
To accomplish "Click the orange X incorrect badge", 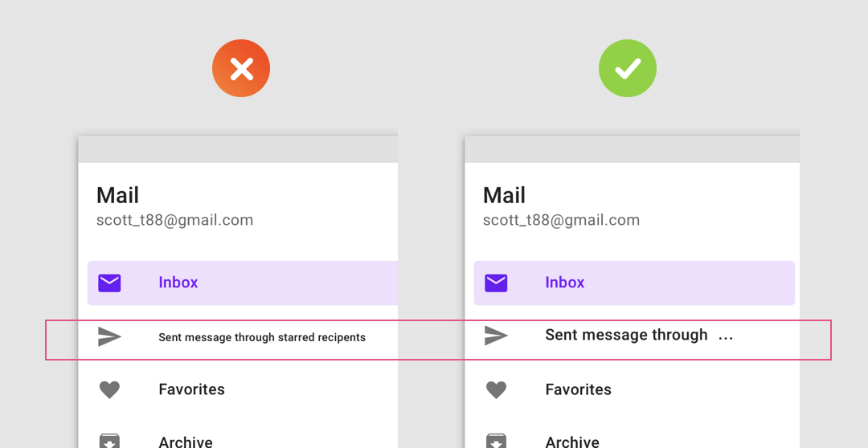I will point(241,68).
